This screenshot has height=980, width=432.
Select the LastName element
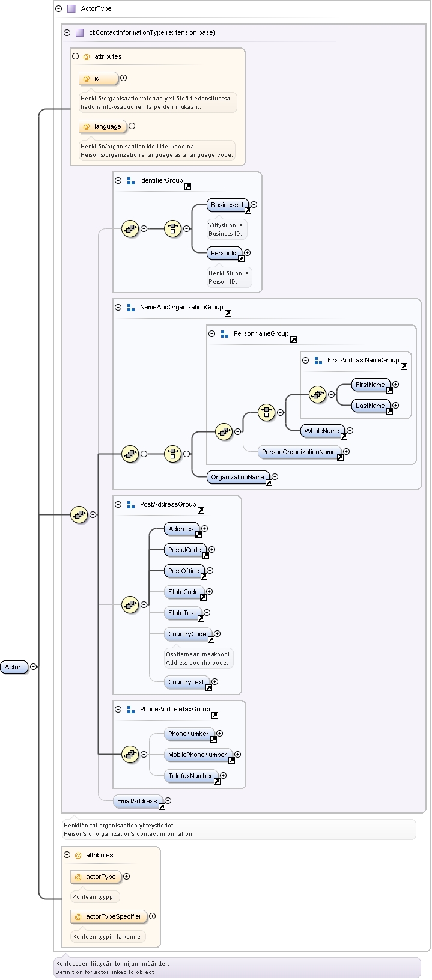click(x=370, y=406)
